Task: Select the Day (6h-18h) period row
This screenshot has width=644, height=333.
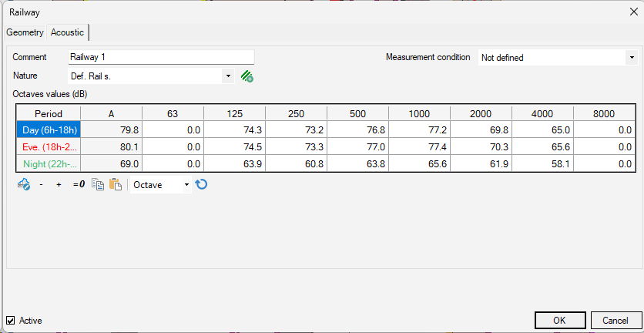Action: click(x=49, y=130)
